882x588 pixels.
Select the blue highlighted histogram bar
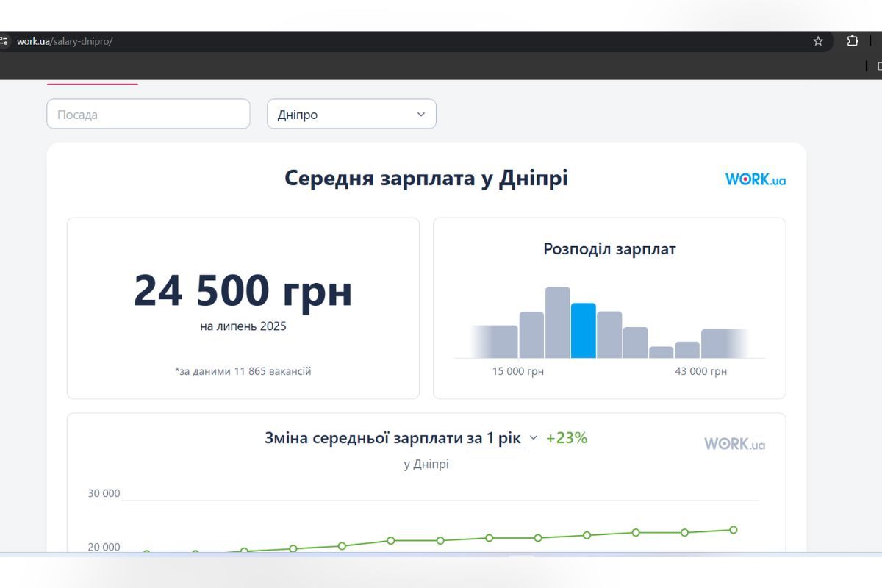(x=584, y=331)
